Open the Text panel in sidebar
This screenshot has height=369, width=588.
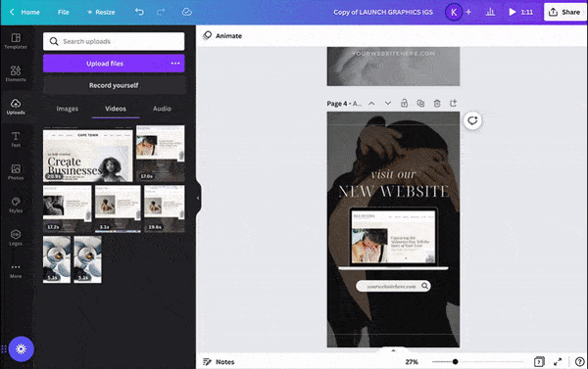coord(16,139)
